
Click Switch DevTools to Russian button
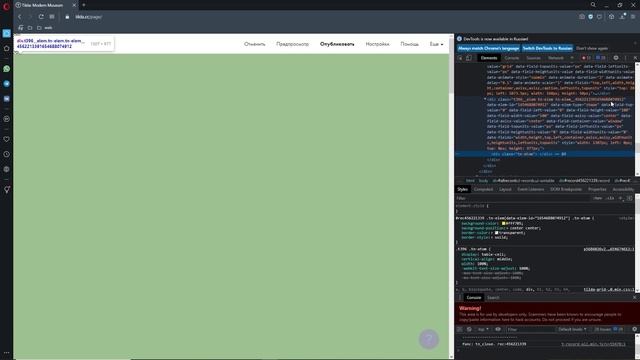click(547, 48)
